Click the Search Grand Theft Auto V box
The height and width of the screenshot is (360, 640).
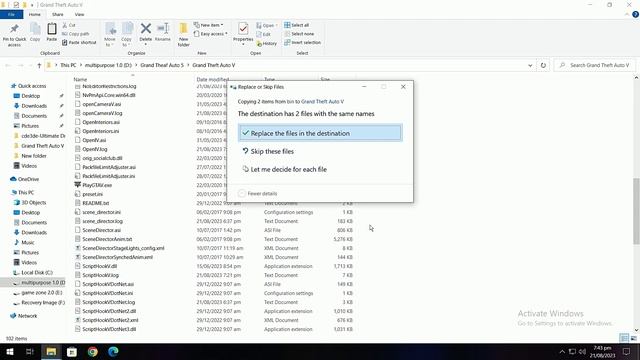pos(596,65)
